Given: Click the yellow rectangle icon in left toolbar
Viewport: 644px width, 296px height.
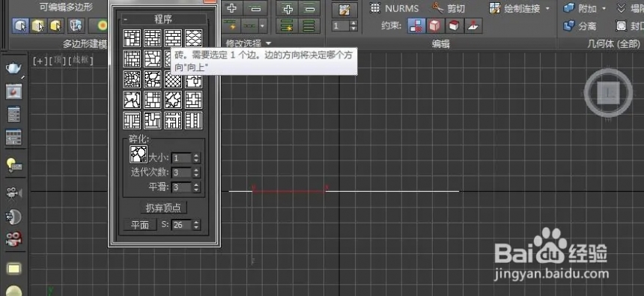Looking at the screenshot, I should (14, 269).
